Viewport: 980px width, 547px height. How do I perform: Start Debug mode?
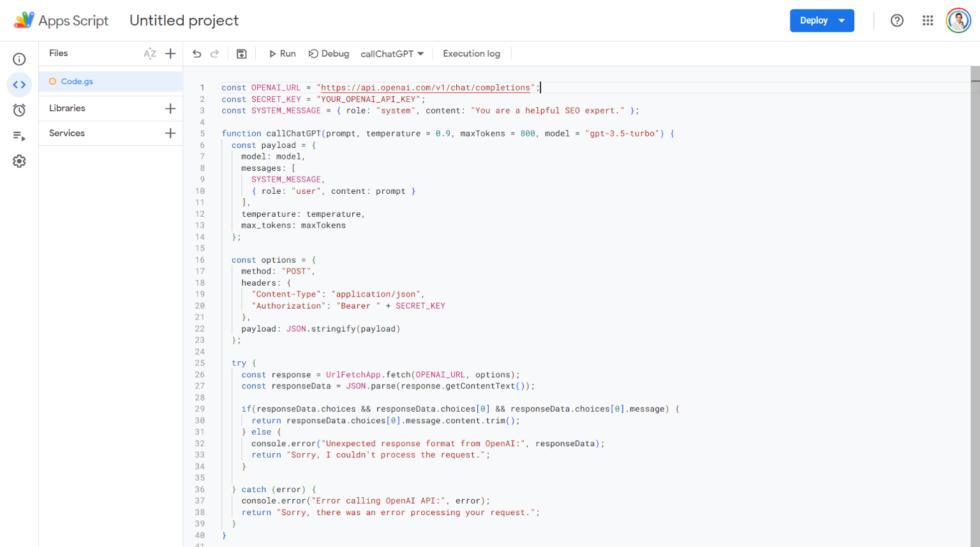[329, 54]
